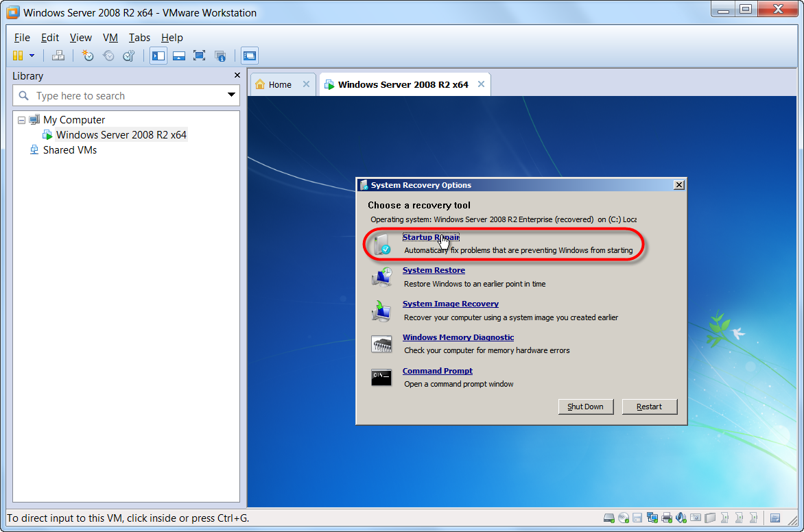The height and width of the screenshot is (532, 804).
Task: Click the Startup Repair link
Action: pyautogui.click(x=431, y=237)
